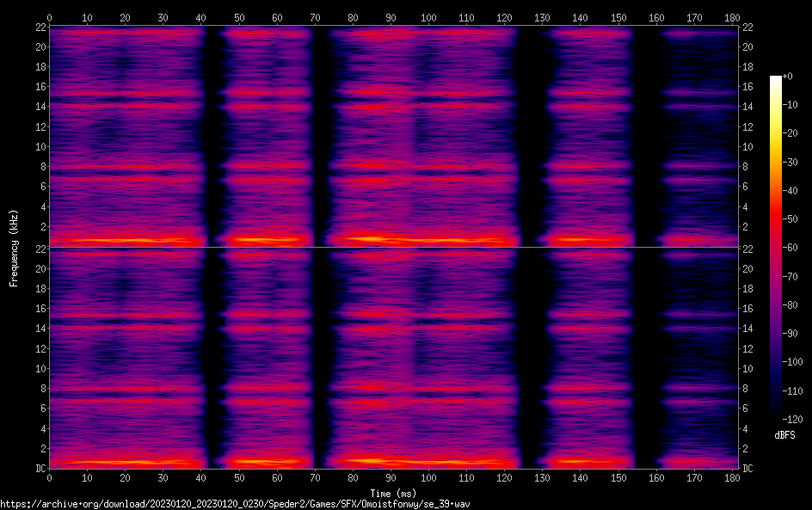This screenshot has height=510, width=812.
Task: Click the DC label on the right frequency axis
Action: pyautogui.click(x=748, y=469)
